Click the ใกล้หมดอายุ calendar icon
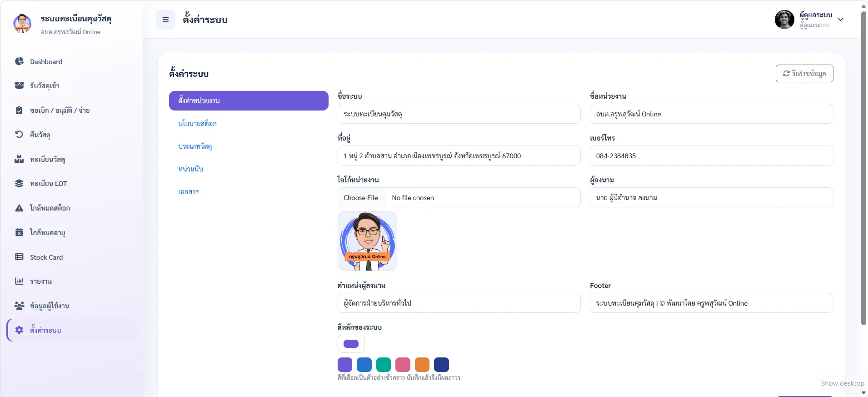 [19, 232]
